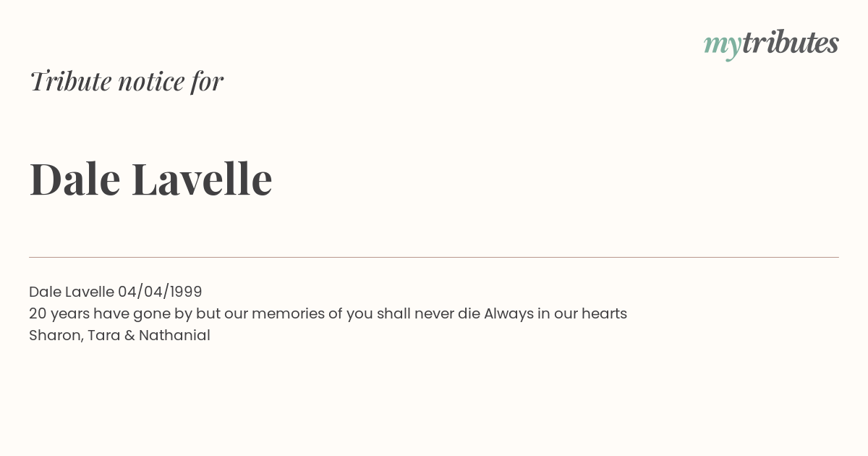Click 'Always in our hearts' text
The image size is (868, 456).
pos(556,313)
